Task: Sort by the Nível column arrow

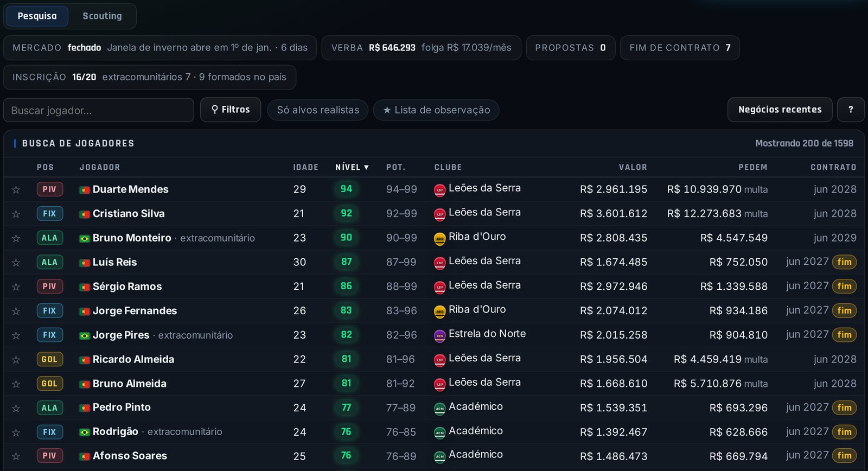Action: click(x=366, y=167)
